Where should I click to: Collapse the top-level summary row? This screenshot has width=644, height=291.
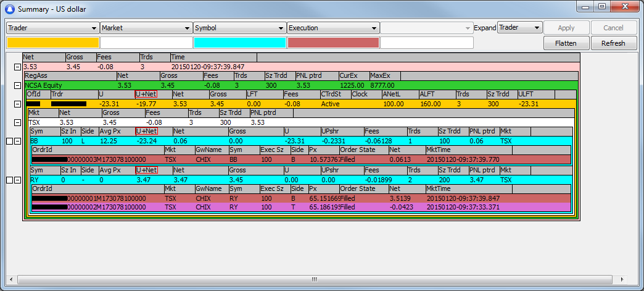pos(17,66)
